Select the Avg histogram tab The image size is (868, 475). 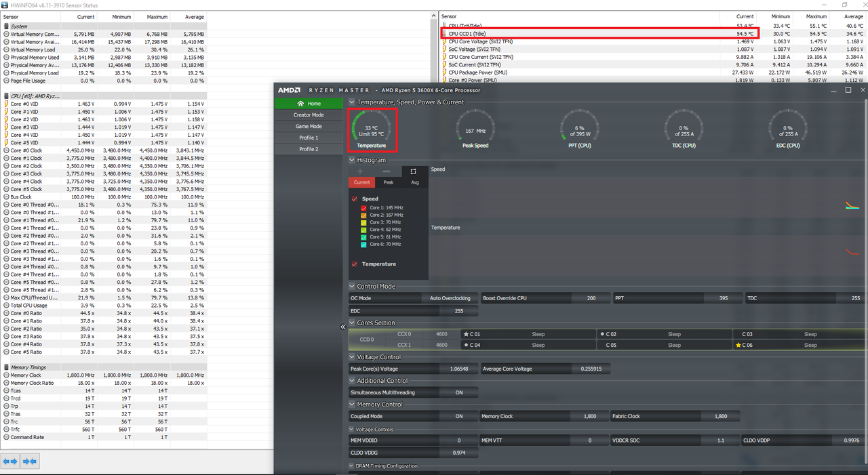click(x=414, y=182)
